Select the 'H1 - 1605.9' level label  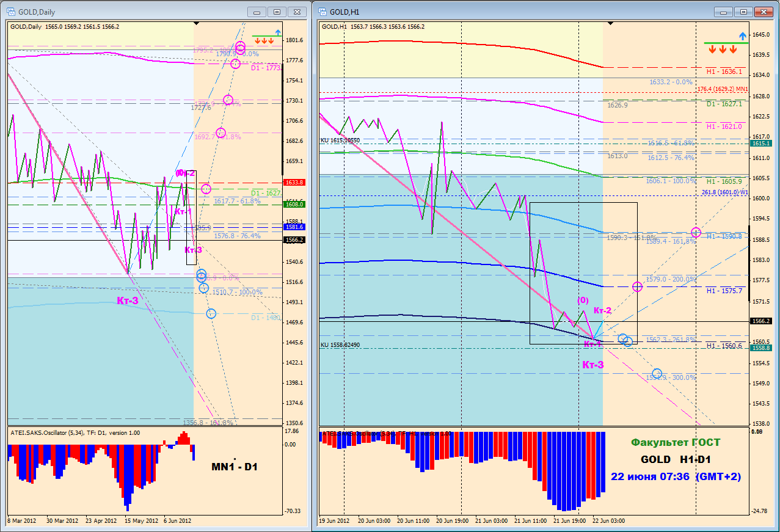coord(724,181)
